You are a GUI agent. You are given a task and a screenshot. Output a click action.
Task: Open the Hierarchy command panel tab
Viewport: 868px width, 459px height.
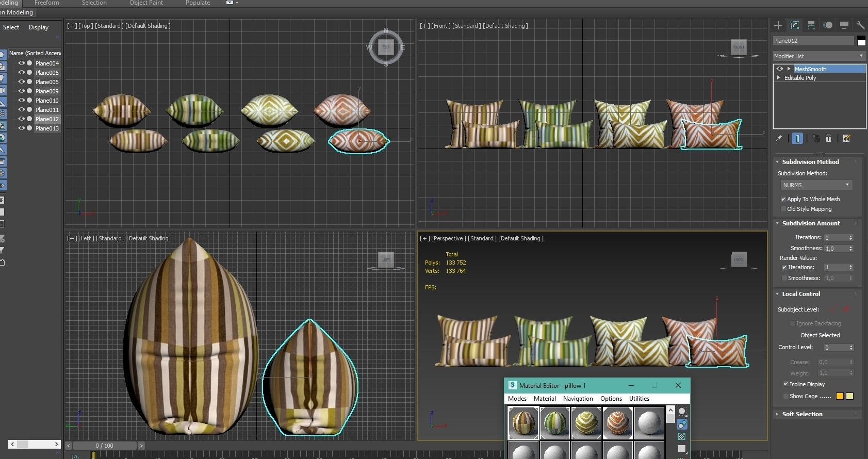coord(811,25)
